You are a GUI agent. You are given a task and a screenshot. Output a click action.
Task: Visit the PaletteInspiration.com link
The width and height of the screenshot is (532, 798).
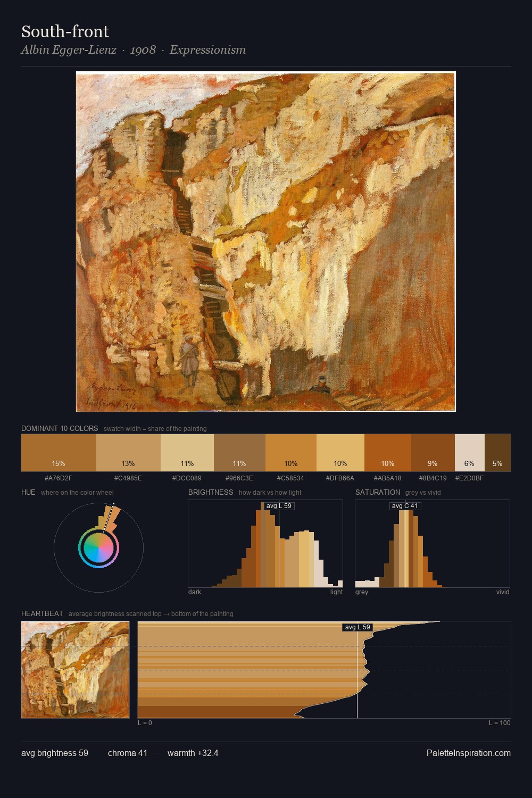469,753
